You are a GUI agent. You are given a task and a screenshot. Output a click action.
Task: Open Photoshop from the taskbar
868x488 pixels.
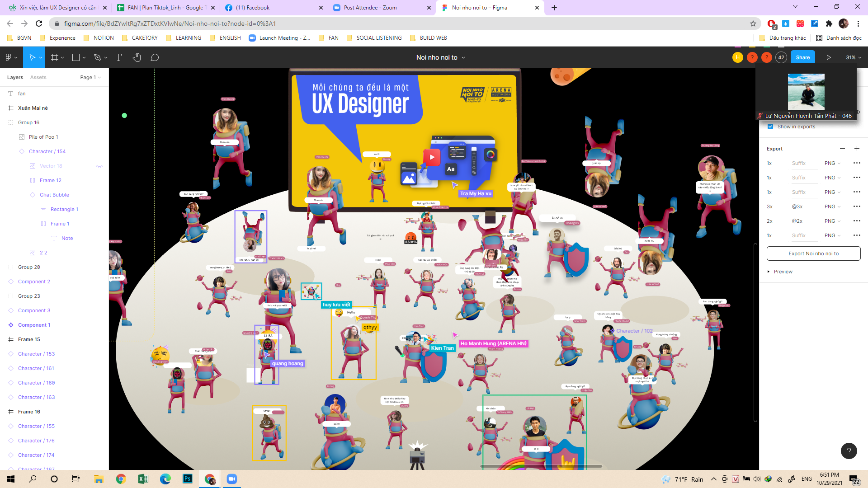(187, 479)
